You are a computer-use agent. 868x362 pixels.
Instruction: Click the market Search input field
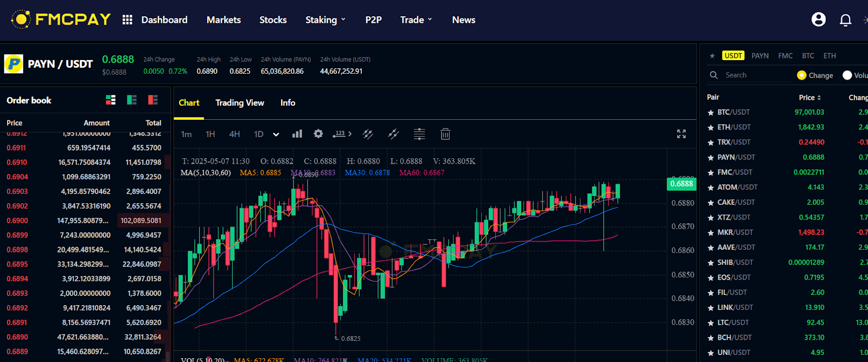[757, 75]
